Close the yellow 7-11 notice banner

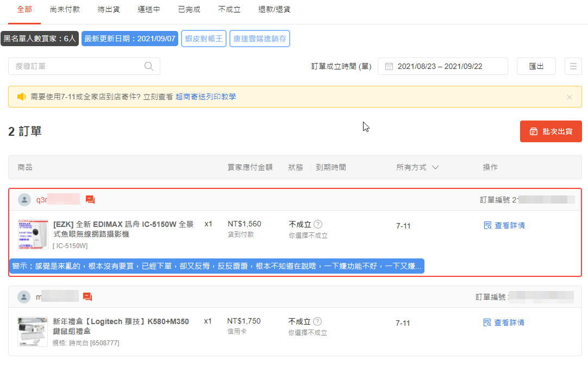(569, 97)
